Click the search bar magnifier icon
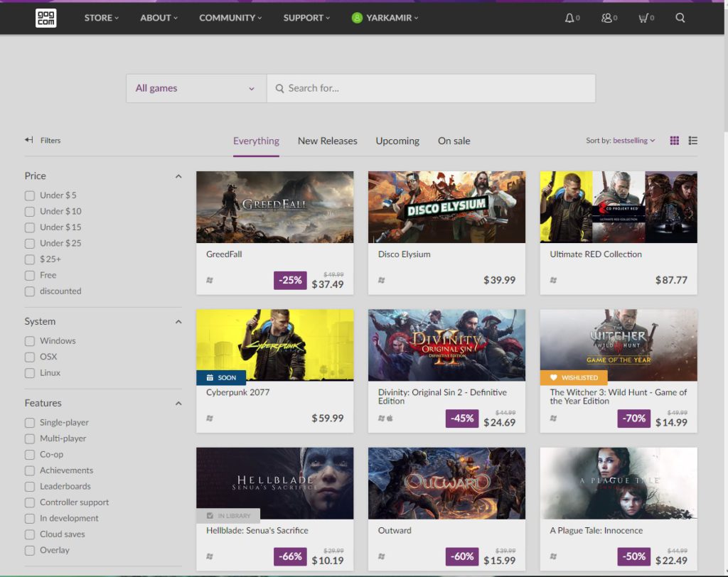Screen dimensions: 728x577 point(279,88)
